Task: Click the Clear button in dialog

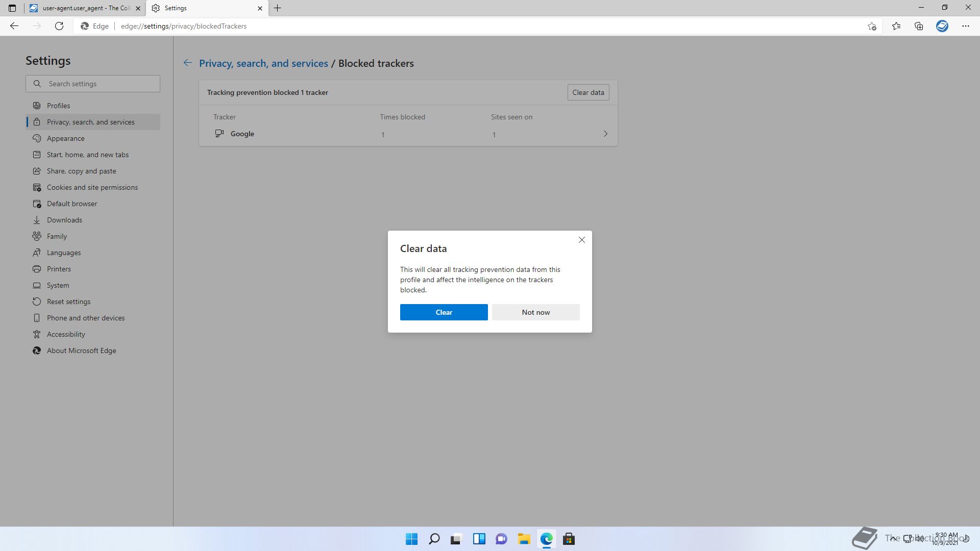Action: pyautogui.click(x=444, y=312)
